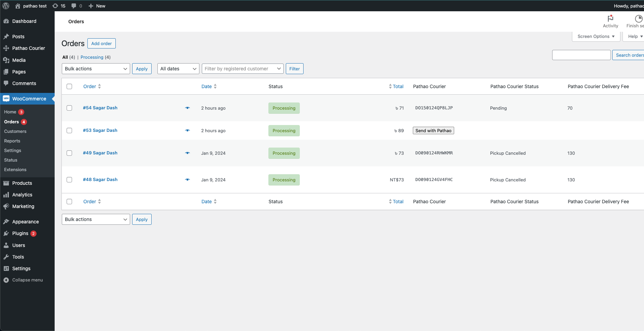
Task: Preview order #54 with the eye icon
Action: pyautogui.click(x=187, y=108)
